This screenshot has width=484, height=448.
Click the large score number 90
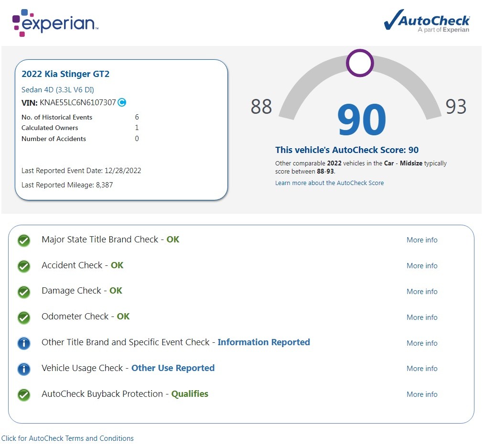coord(362,120)
